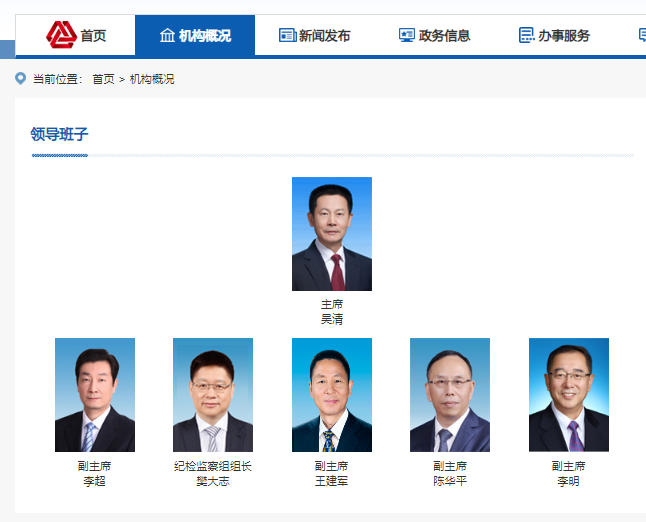Open the portrait photo of 吴清
The width and height of the screenshot is (646, 522).
(x=332, y=234)
